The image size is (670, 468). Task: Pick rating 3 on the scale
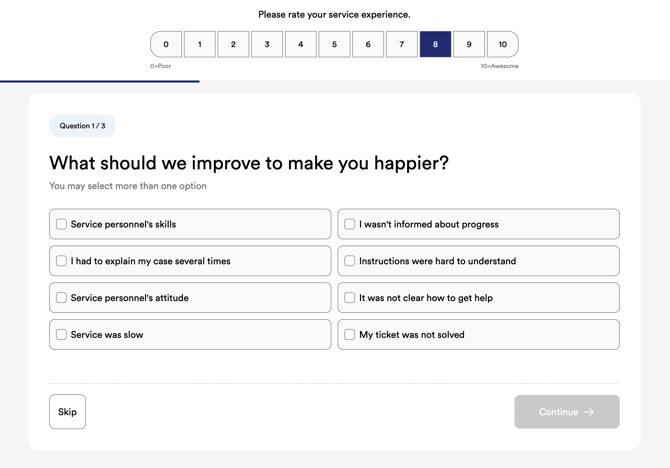tap(267, 44)
